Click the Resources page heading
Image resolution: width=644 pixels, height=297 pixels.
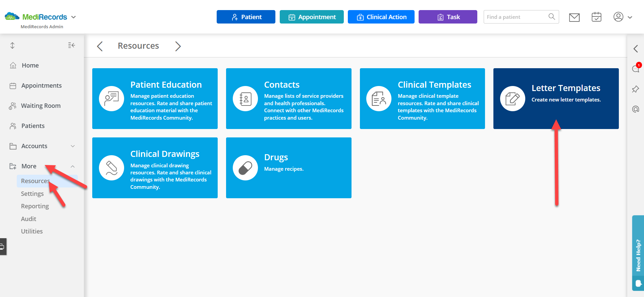click(x=138, y=46)
